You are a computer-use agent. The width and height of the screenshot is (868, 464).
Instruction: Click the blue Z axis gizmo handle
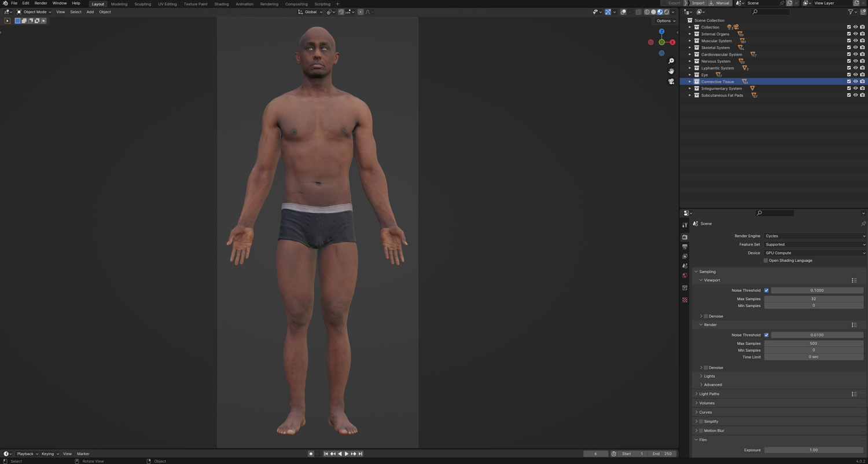[x=661, y=32]
